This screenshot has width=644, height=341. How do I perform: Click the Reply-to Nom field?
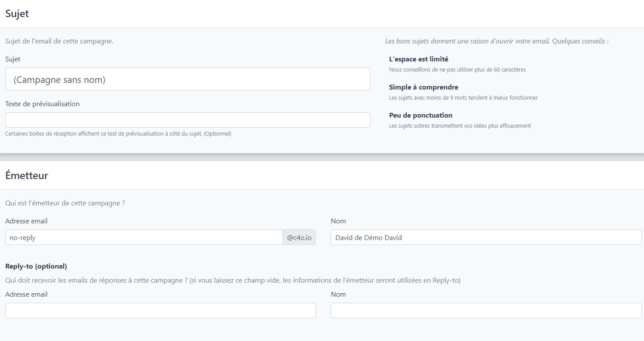(x=486, y=310)
